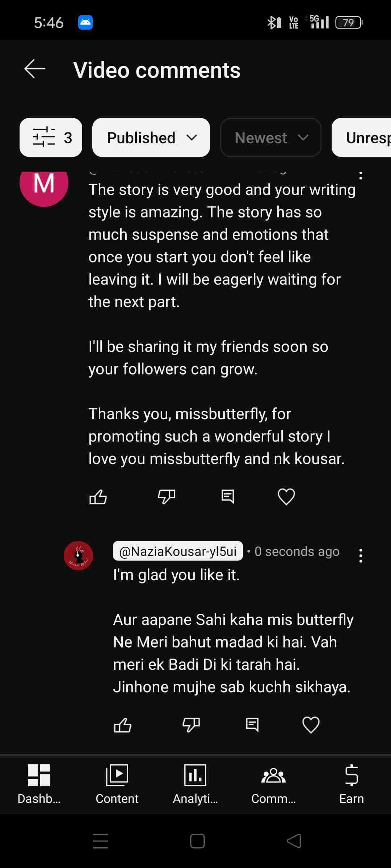Dislike the NaziaKousar reply

pyautogui.click(x=191, y=725)
